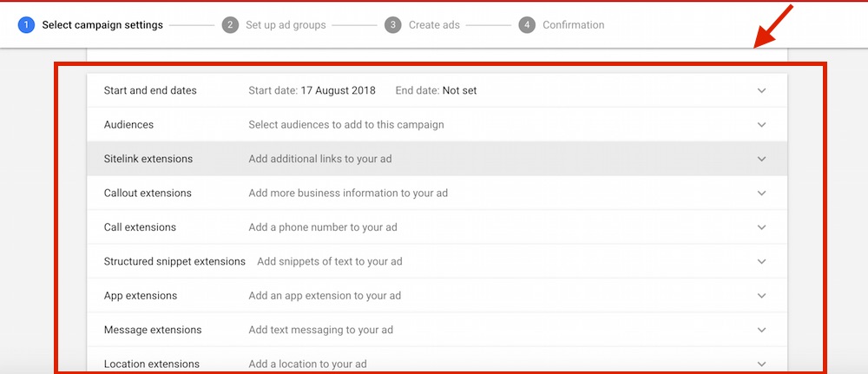Screen dimensions: 868x374
Task: Click the step 4 numbered circle icon
Action: (527, 25)
